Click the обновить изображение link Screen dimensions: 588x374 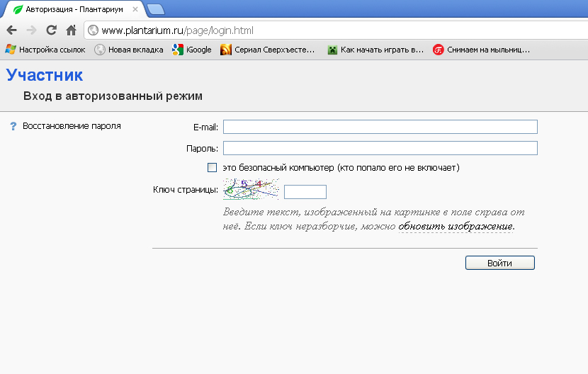pyautogui.click(x=456, y=227)
